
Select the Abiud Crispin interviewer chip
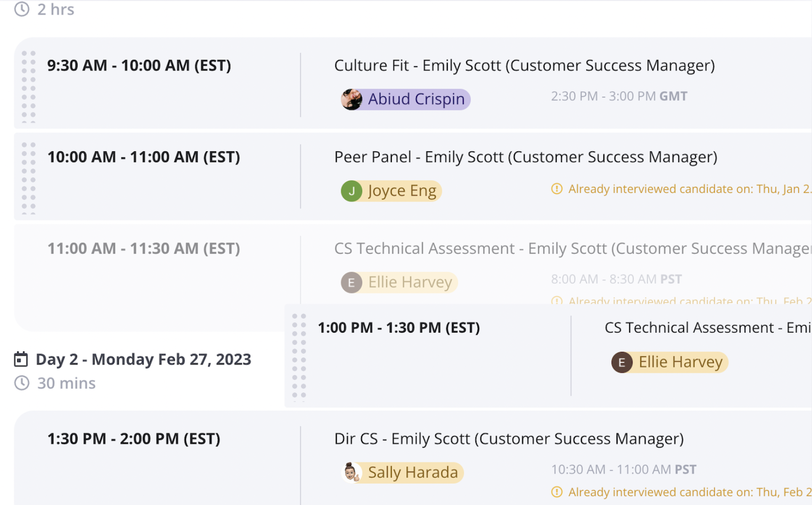405,99
